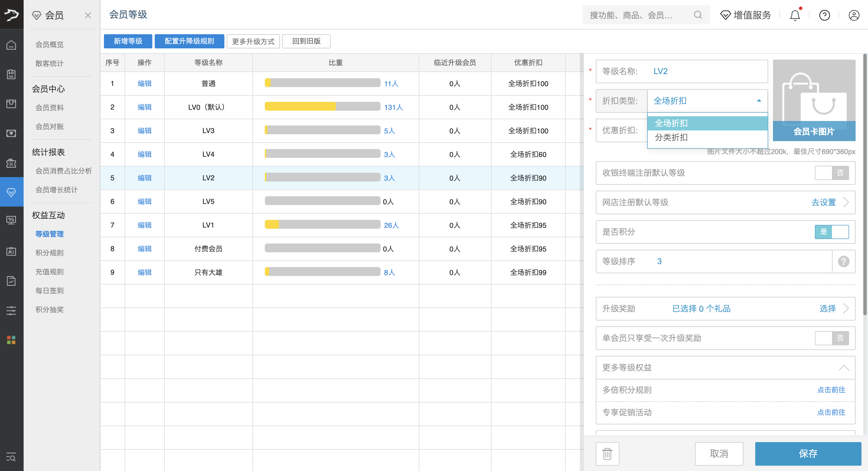
Task: Select 等级管理 menu item
Action: coord(50,234)
